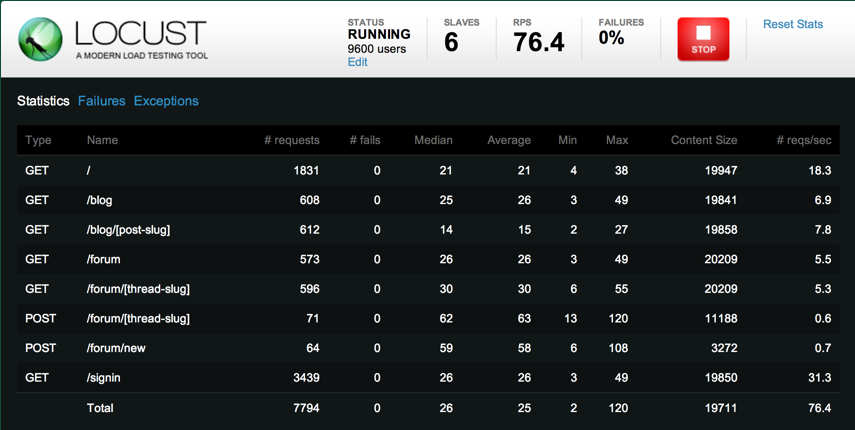Sort table by Type column header

pos(38,140)
